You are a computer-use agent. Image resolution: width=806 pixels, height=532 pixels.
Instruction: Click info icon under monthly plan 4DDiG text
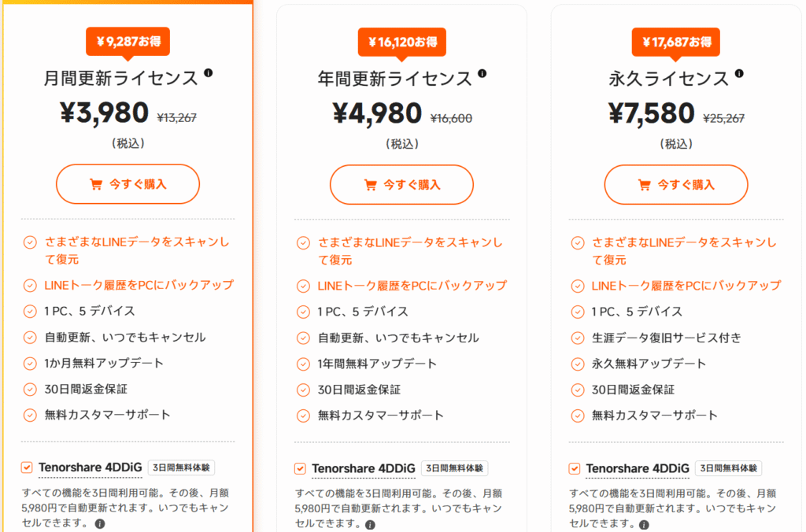click(100, 523)
